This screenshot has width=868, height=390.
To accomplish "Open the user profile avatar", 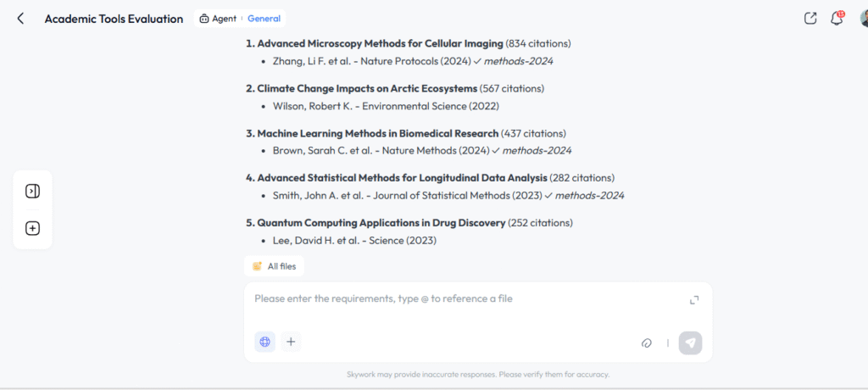I will (x=861, y=19).
